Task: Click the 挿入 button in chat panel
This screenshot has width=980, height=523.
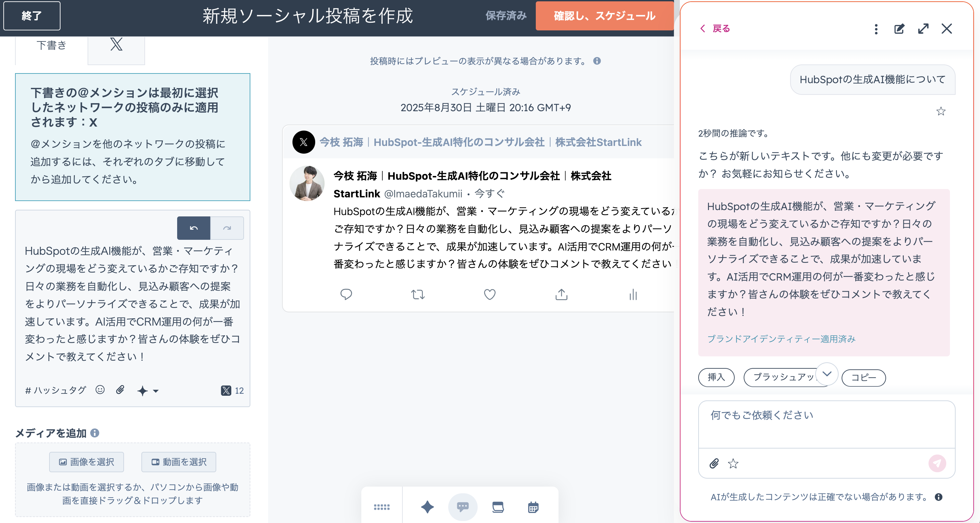Action: 716,377
